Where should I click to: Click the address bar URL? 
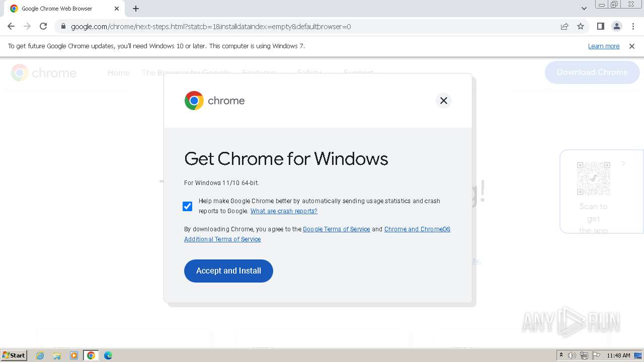click(x=211, y=26)
